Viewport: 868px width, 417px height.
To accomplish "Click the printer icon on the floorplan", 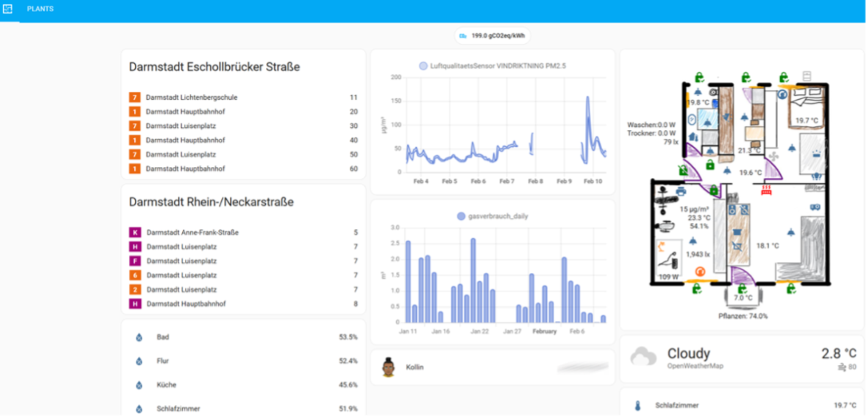I will pos(681,191).
